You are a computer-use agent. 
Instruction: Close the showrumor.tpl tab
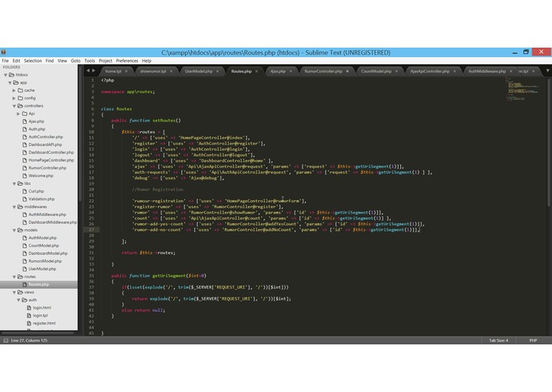pyautogui.click(x=172, y=71)
